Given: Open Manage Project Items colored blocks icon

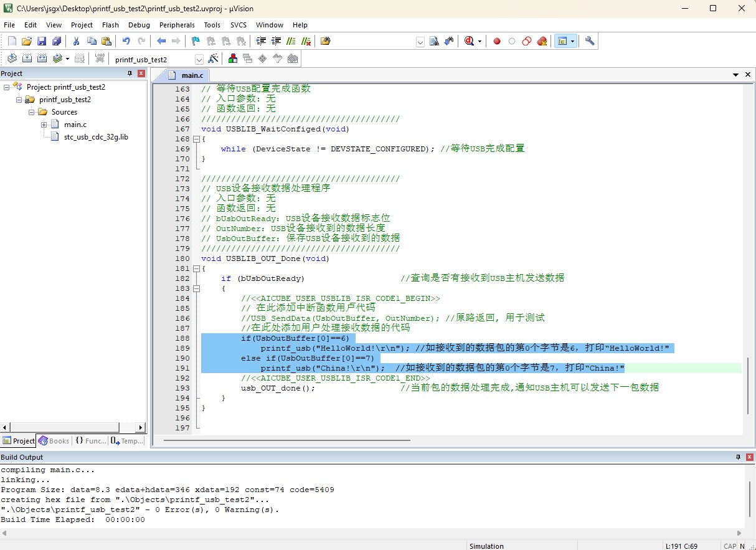Looking at the screenshot, I should point(233,59).
